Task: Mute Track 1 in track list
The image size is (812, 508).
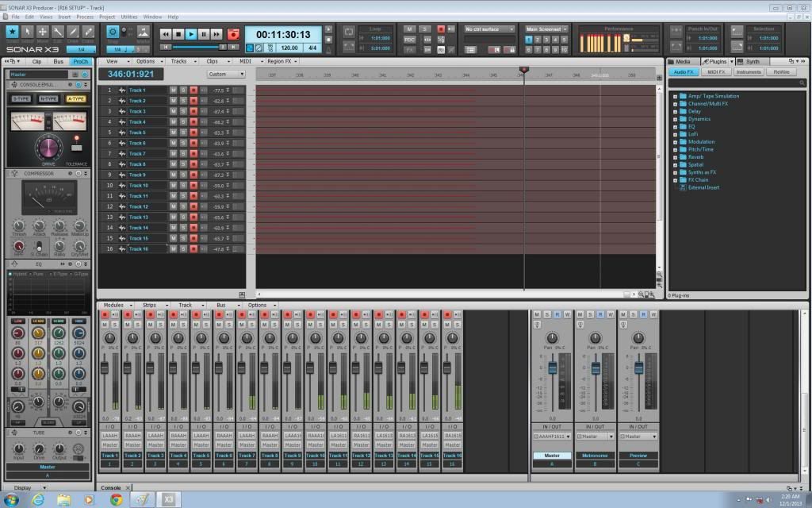Action: pos(173,90)
